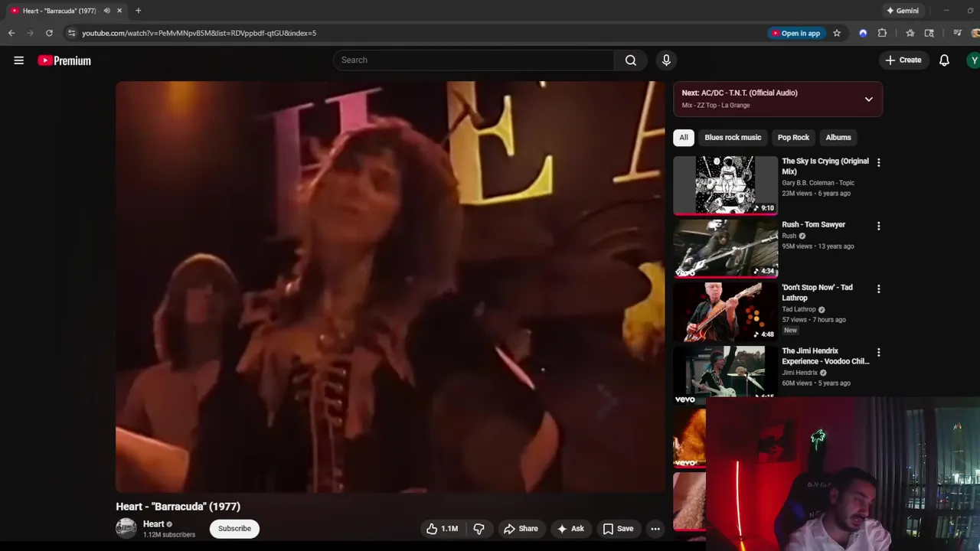Open 'The Sky Is Crying (Original Mix)' title
Image resolution: width=980 pixels, height=551 pixels.
point(825,166)
